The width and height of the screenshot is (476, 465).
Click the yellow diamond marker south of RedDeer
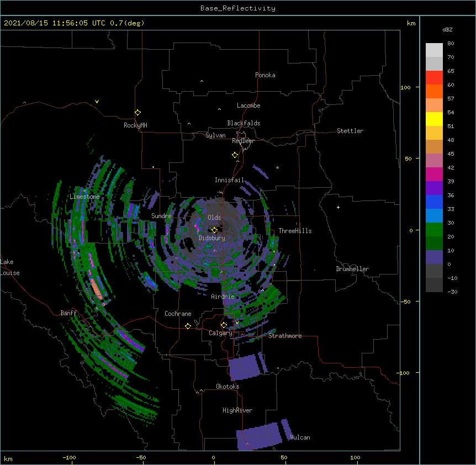coord(235,155)
